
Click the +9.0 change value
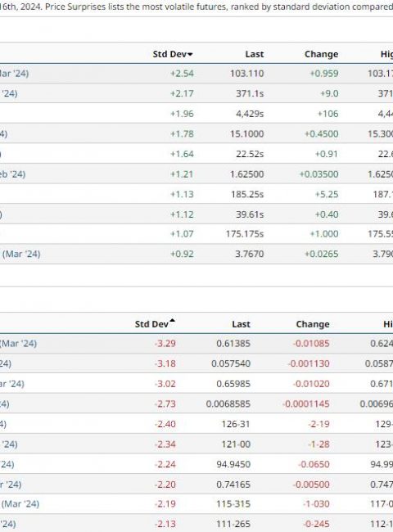pyautogui.click(x=329, y=93)
